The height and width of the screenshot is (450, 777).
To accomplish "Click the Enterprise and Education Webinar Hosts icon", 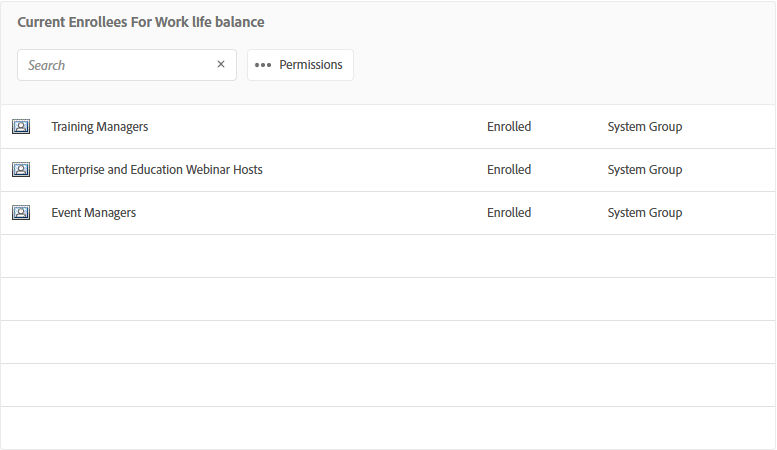I will [x=20, y=170].
